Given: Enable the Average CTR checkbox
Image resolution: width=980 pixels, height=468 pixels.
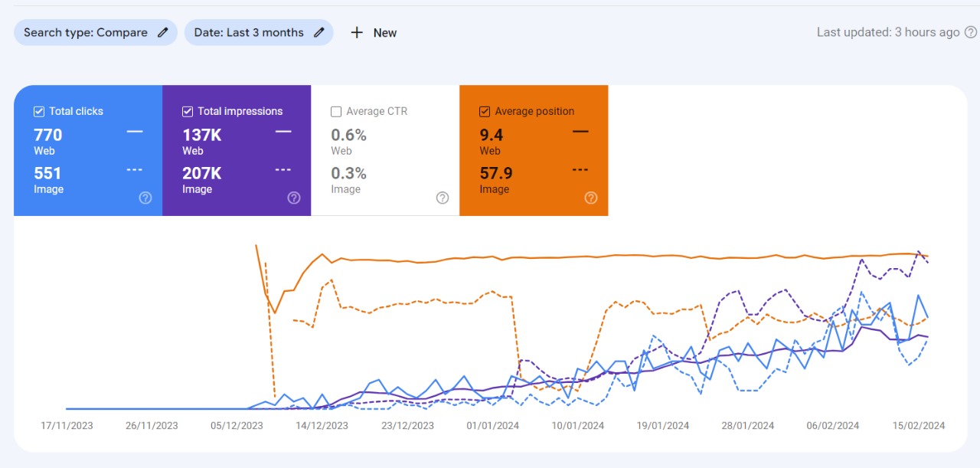Looking at the screenshot, I should pos(336,112).
